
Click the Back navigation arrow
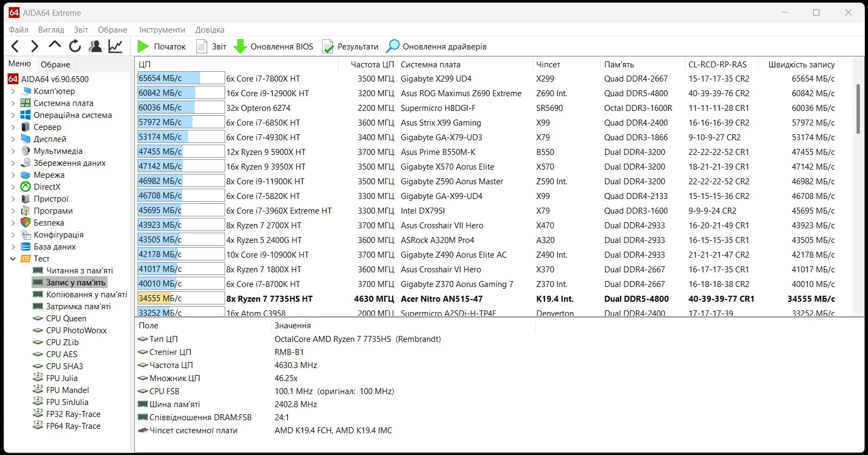[15, 46]
